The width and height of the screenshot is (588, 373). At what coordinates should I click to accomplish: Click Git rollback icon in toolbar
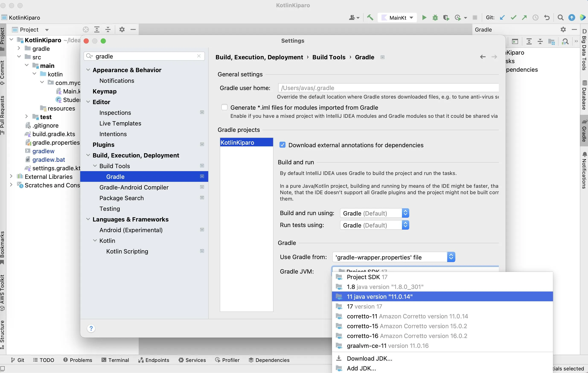click(x=547, y=17)
